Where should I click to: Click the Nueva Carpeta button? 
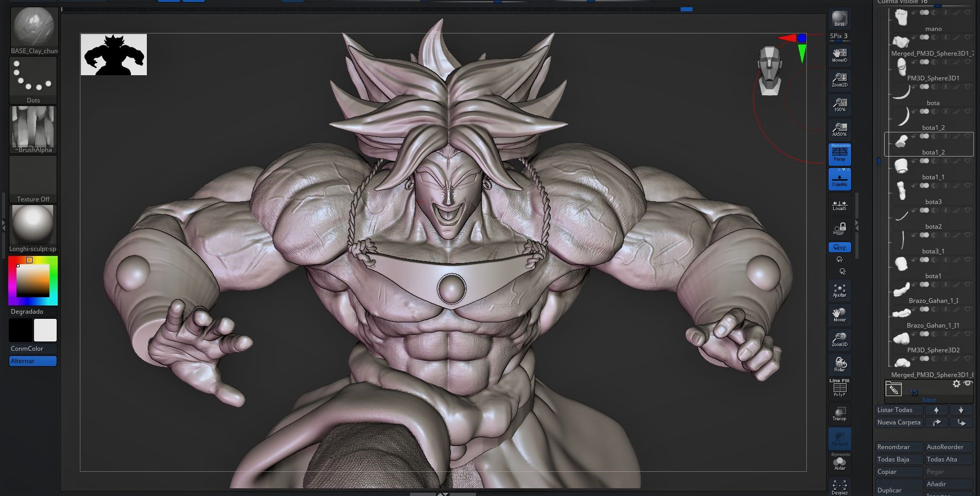pyautogui.click(x=899, y=422)
